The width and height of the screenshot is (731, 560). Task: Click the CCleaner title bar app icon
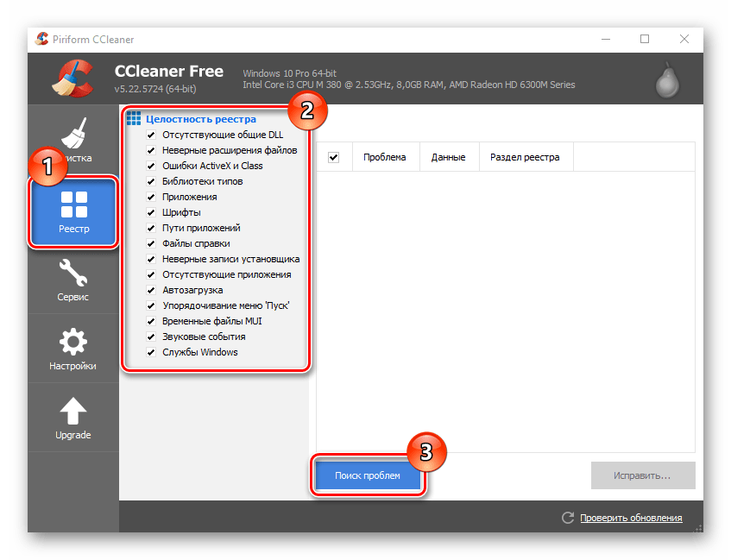point(41,39)
